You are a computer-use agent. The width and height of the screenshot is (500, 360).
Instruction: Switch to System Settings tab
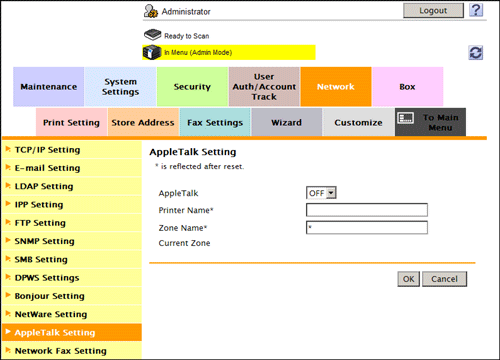point(120,87)
